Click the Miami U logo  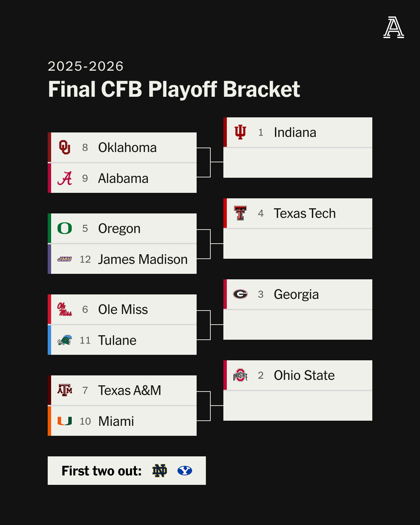(x=65, y=421)
